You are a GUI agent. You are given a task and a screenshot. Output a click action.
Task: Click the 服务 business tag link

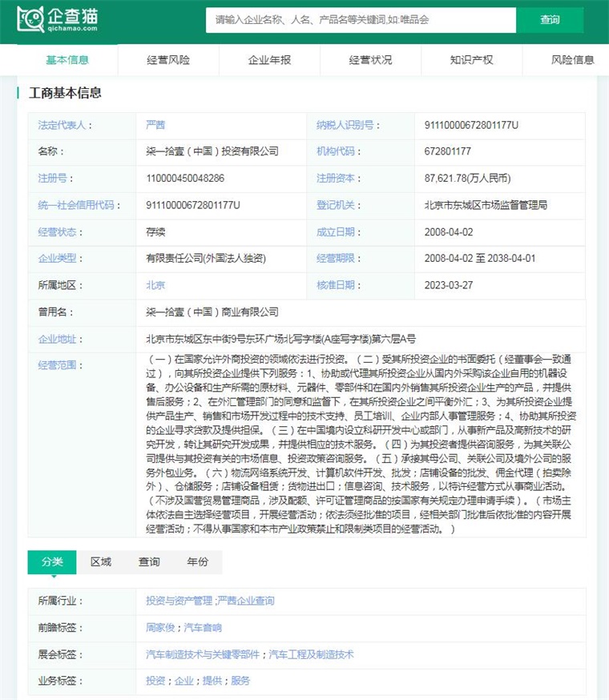pyautogui.click(x=240, y=681)
